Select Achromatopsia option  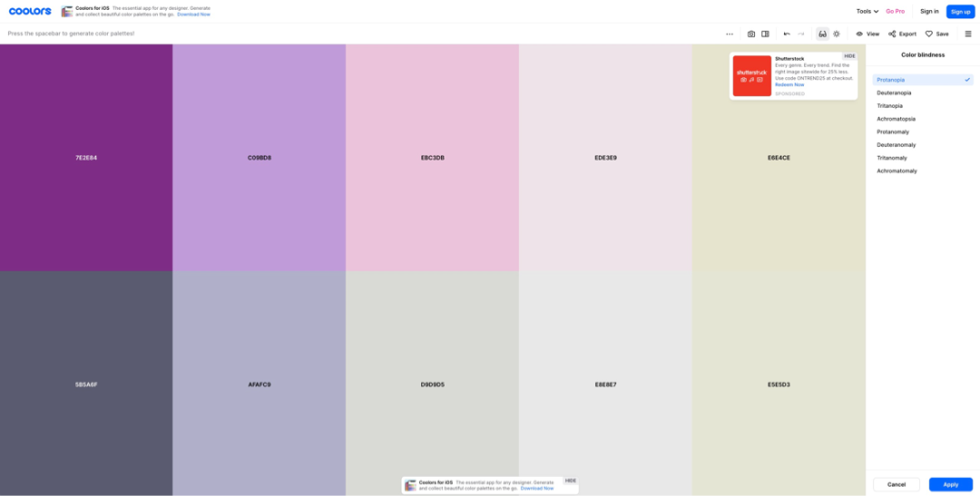(x=923, y=119)
